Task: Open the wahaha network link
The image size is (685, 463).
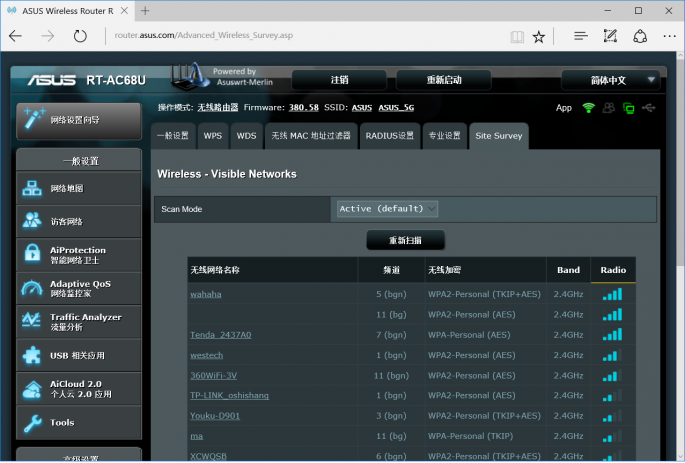Action: tap(206, 294)
